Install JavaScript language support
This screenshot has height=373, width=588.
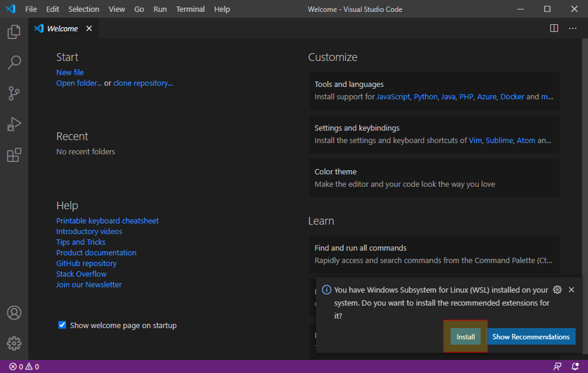pyautogui.click(x=393, y=97)
